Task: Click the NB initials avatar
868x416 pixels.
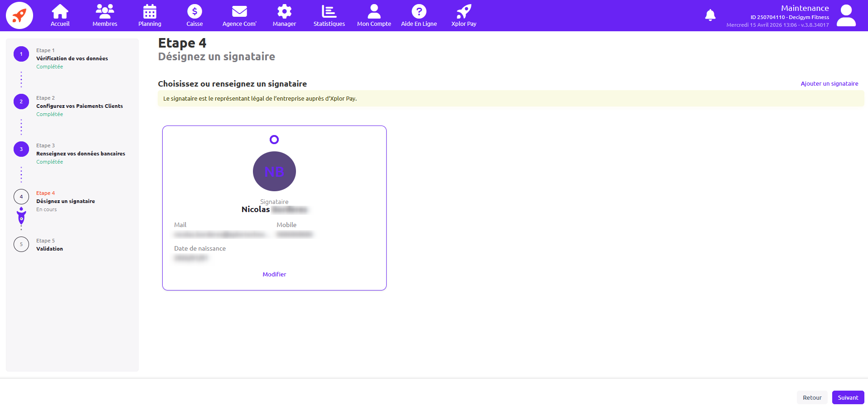Action: coord(274,171)
